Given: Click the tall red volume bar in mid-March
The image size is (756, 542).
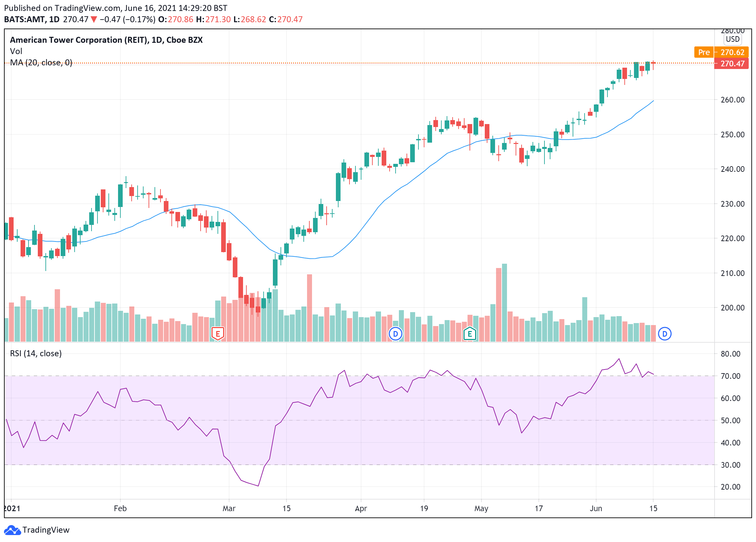Looking at the screenshot, I should (x=309, y=308).
